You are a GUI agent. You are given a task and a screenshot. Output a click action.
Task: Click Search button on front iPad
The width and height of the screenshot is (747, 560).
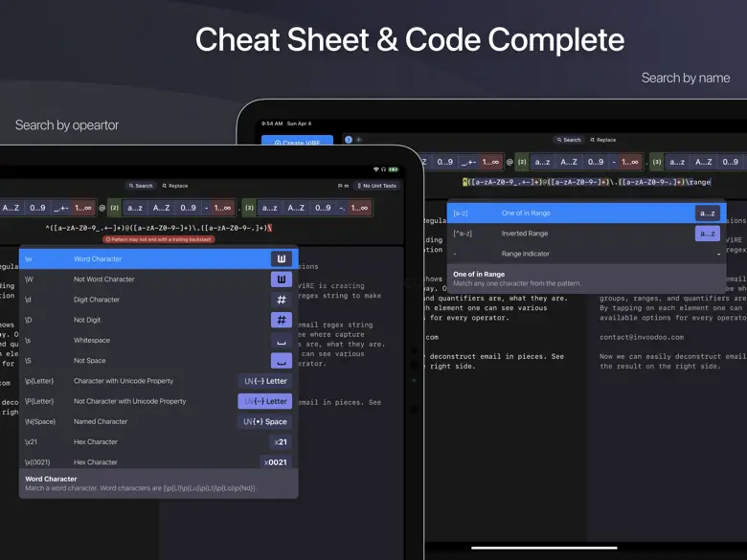(141, 186)
